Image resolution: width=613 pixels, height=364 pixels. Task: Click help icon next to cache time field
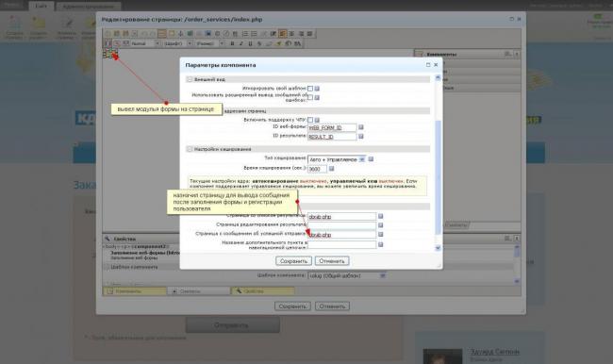point(332,169)
